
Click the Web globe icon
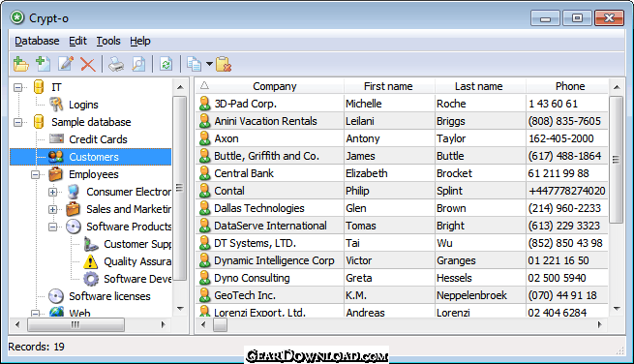pos(56,312)
